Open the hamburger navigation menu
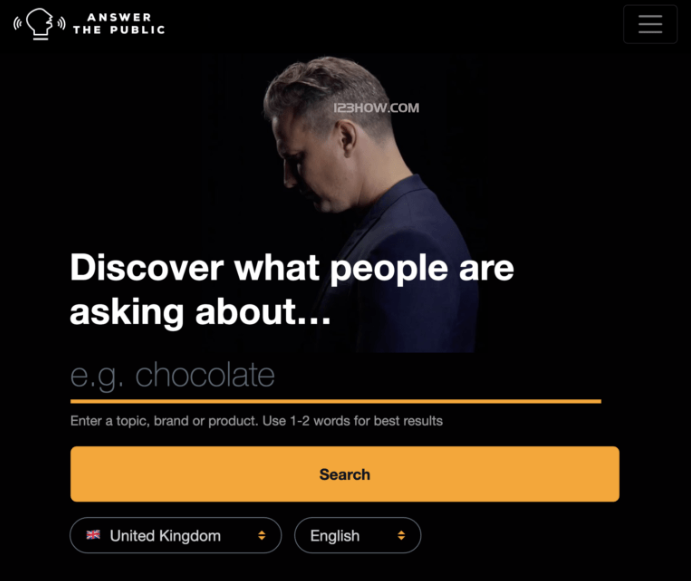 click(650, 24)
